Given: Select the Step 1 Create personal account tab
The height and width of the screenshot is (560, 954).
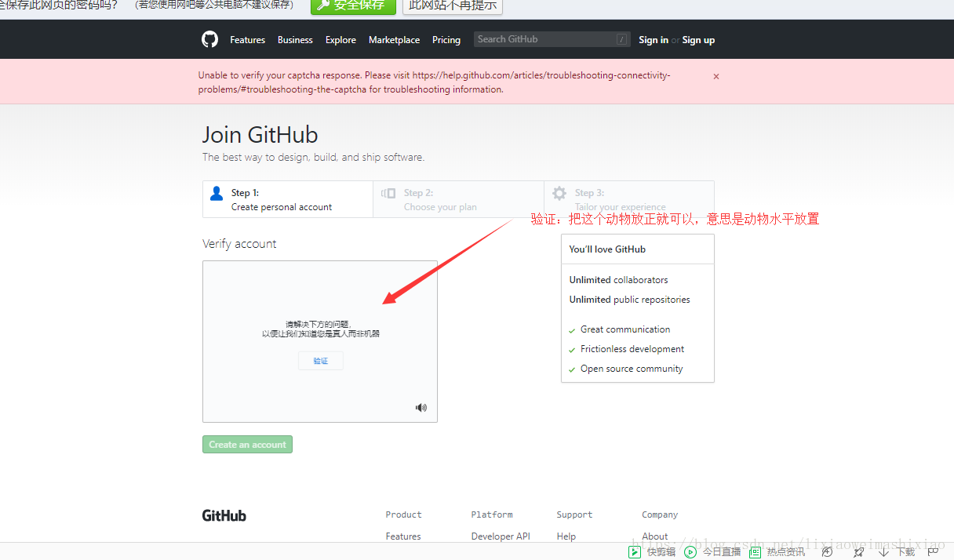Looking at the screenshot, I should [x=288, y=199].
